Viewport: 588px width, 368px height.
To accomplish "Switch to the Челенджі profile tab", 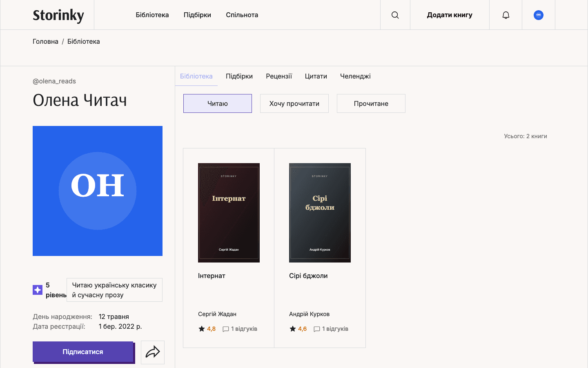I will [x=355, y=76].
